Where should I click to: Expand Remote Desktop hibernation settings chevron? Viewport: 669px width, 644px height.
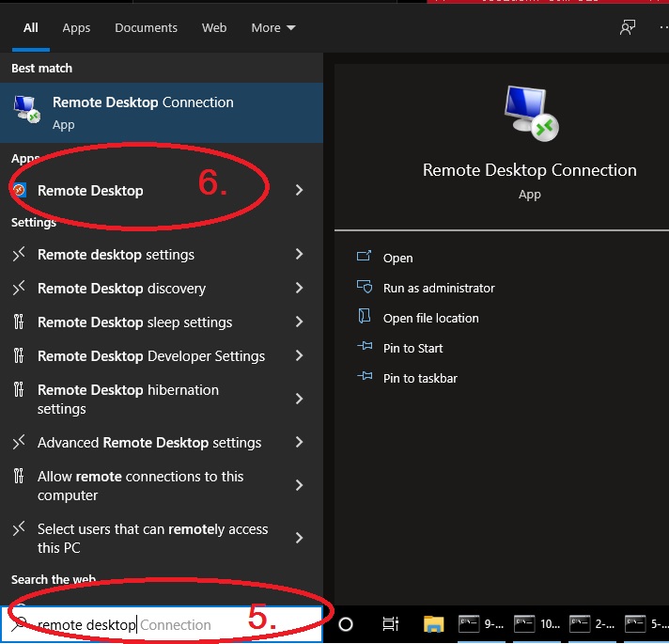pyautogui.click(x=300, y=399)
